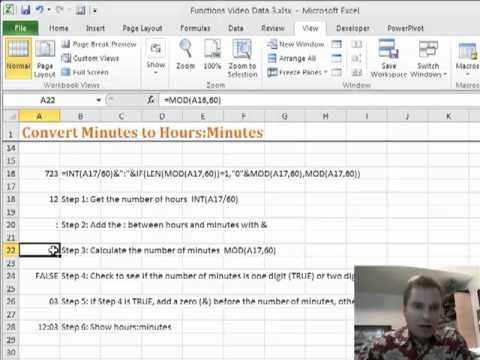Select column A header

pos(39,116)
